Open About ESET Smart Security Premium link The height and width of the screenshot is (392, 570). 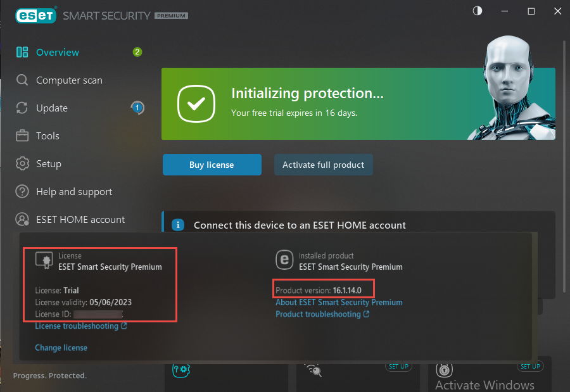pyautogui.click(x=339, y=302)
